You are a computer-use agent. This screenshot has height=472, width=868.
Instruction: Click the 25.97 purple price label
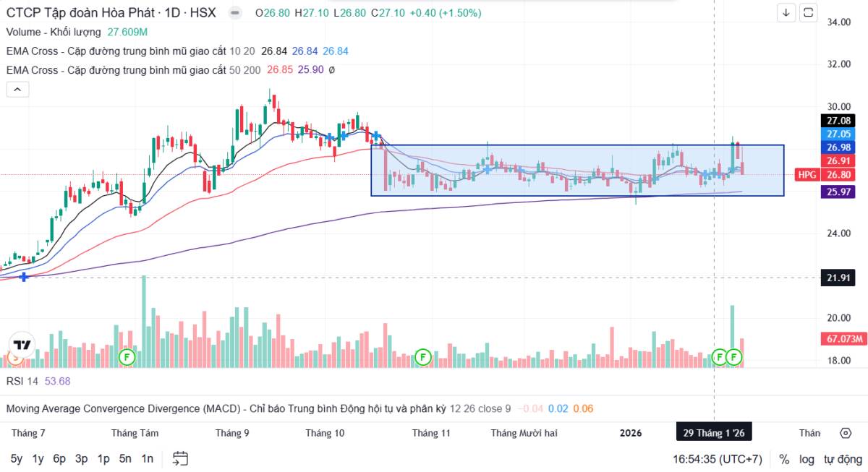click(x=838, y=192)
